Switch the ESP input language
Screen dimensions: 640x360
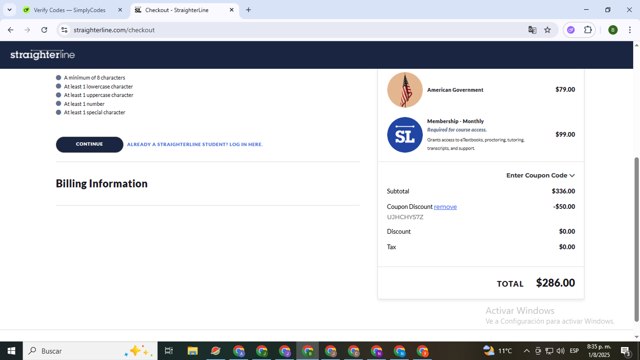(x=574, y=351)
